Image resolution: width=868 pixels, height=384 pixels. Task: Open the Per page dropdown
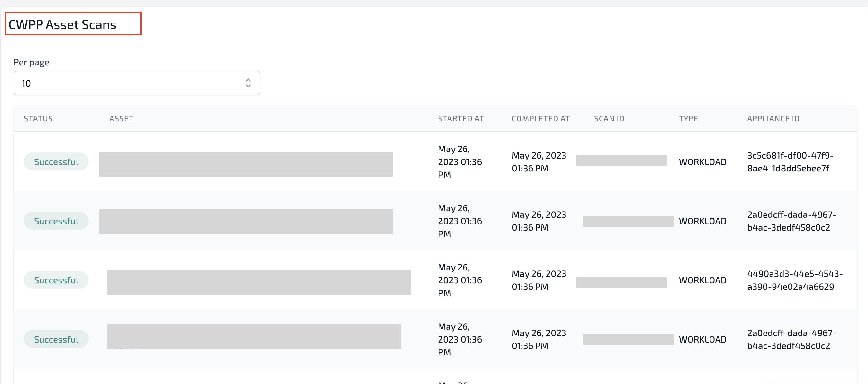(136, 83)
